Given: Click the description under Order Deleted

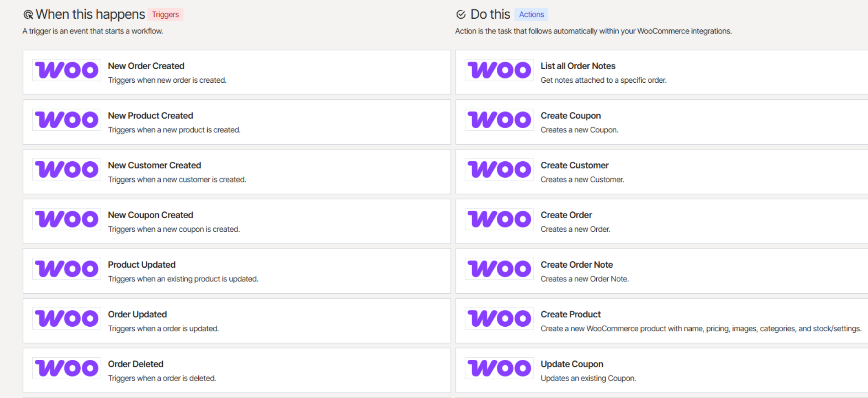Looking at the screenshot, I should (162, 378).
